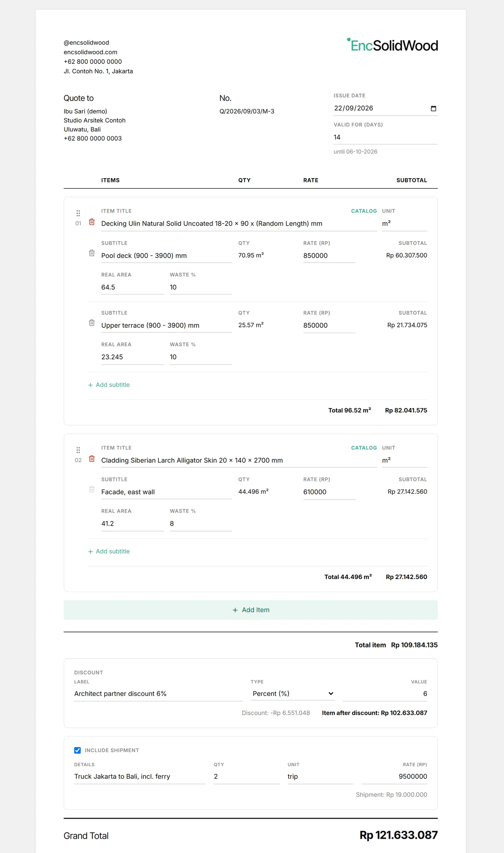The height and width of the screenshot is (853, 504).
Task: Edit the Pool deck rate 850000
Action: 329,255
